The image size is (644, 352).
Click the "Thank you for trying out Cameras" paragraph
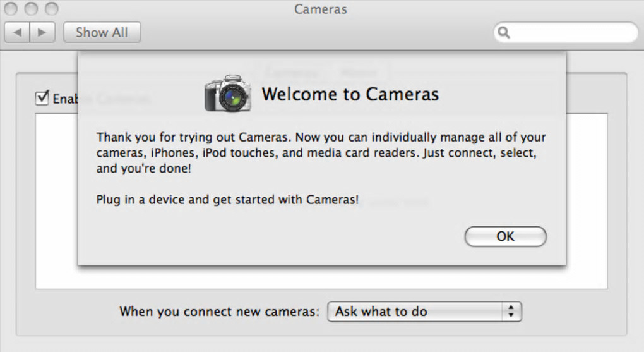coord(321,153)
